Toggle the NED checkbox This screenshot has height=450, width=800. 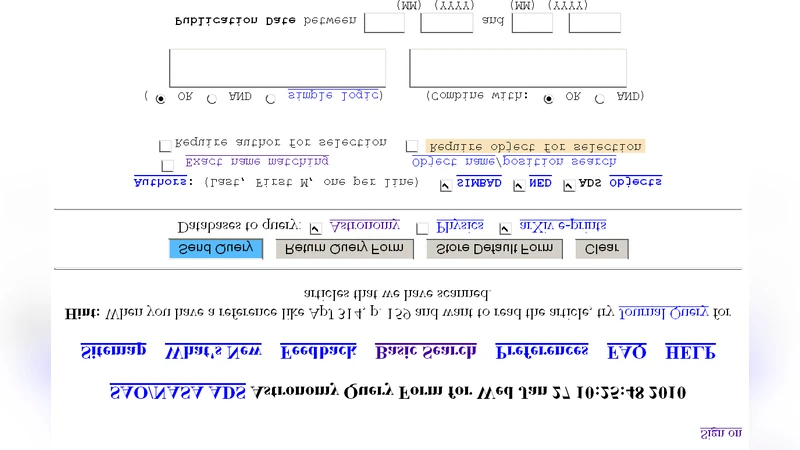[x=518, y=185]
